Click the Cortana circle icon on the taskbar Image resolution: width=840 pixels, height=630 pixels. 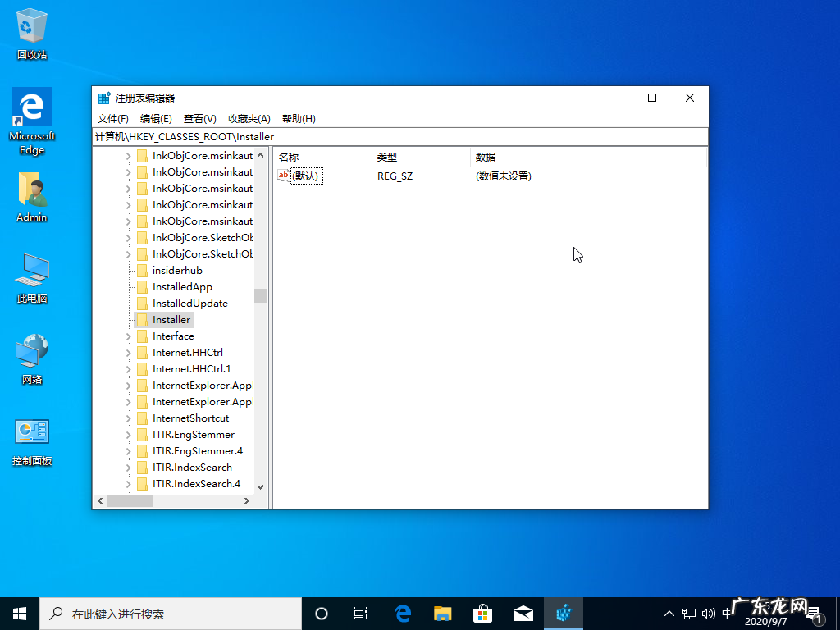pyautogui.click(x=321, y=613)
